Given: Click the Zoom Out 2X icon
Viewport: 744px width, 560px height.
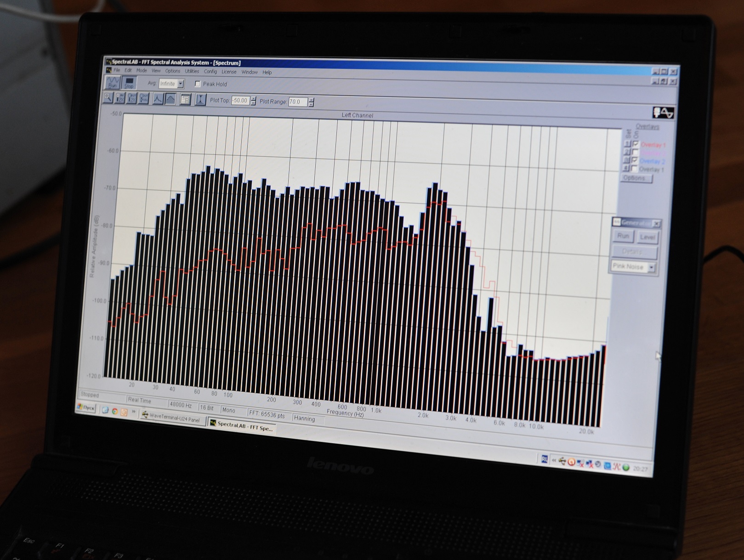Looking at the screenshot, I should [x=132, y=98].
